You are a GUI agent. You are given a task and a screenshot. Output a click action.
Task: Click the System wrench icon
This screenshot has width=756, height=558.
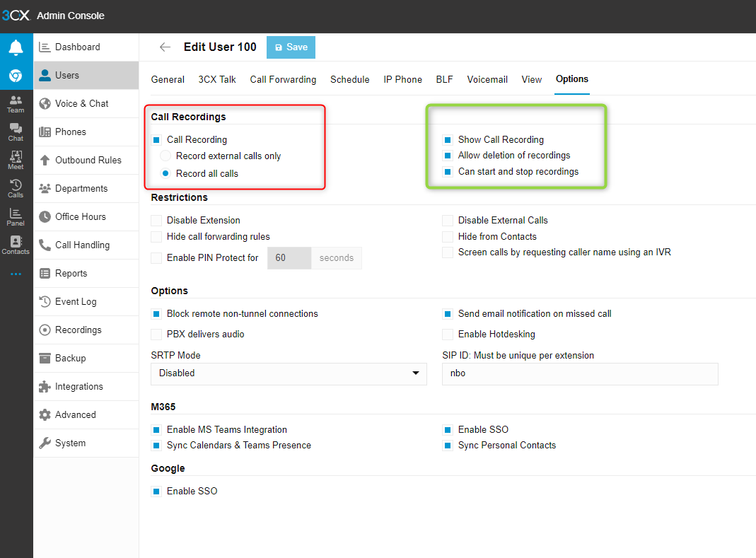tap(45, 443)
